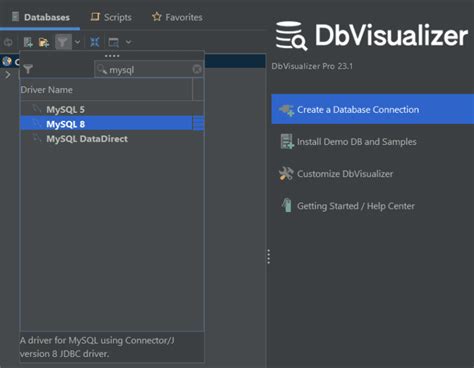The height and width of the screenshot is (368, 474).
Task: Click the help icon beside Getting Started
Action: pos(287,205)
